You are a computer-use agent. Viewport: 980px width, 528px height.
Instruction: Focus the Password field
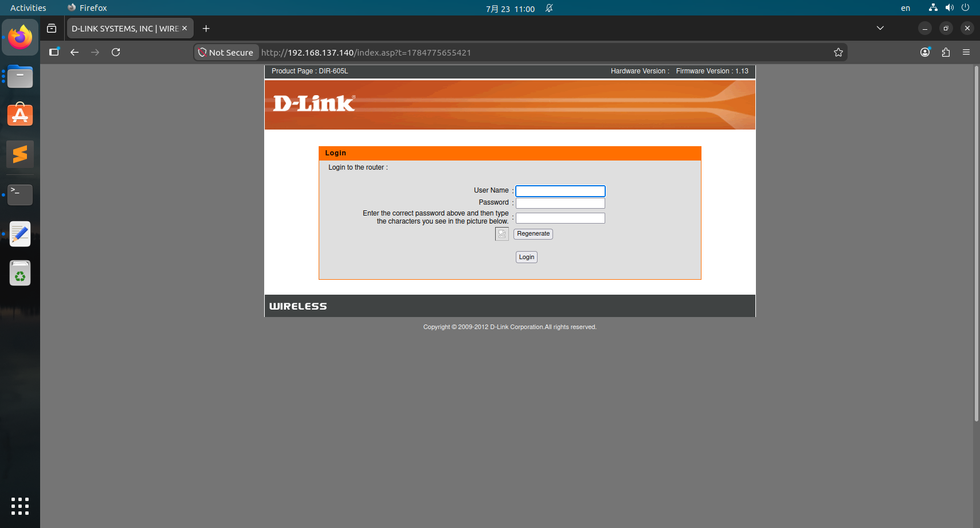click(560, 203)
